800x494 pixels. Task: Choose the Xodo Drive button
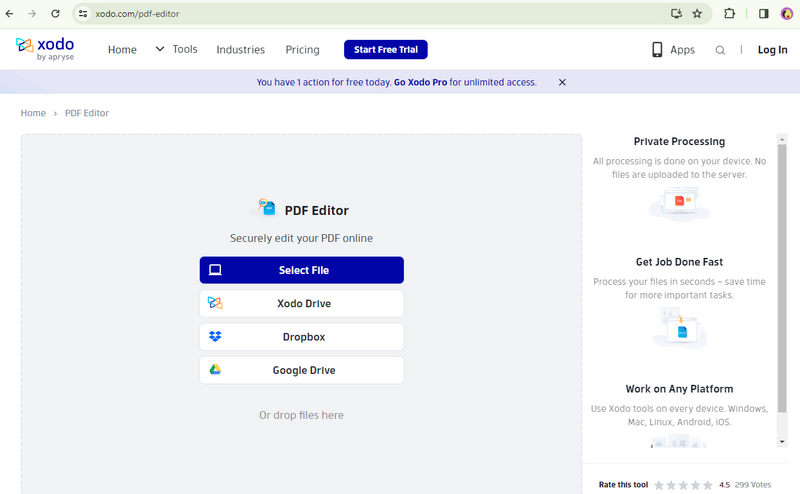pos(302,303)
